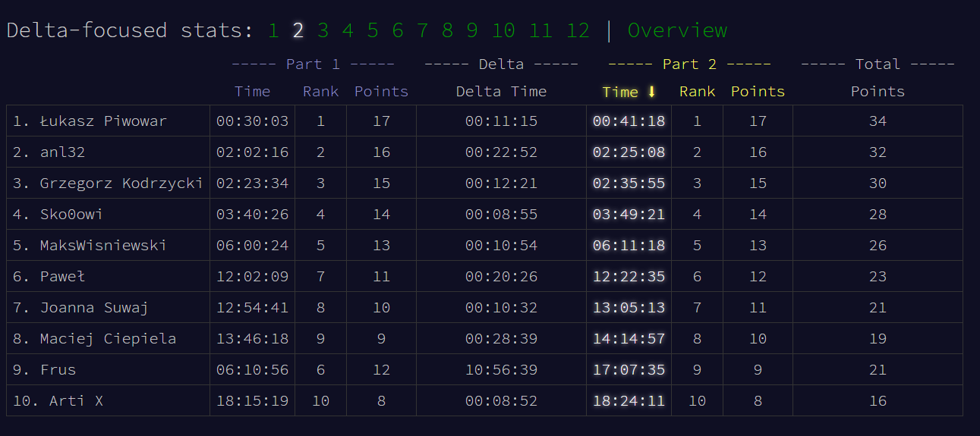Sort by Delta Time column
Screen dimensions: 980x436
pos(501,92)
